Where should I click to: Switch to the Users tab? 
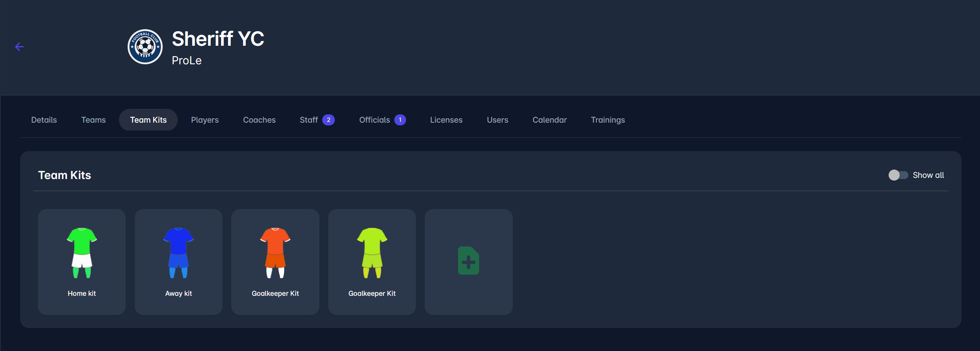497,120
